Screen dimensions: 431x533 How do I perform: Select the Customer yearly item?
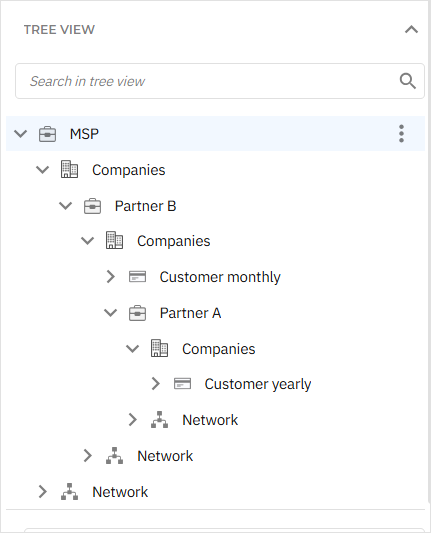258,384
